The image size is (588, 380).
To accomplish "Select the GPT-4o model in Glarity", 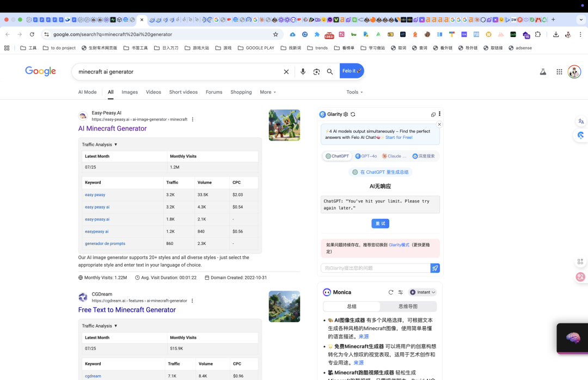I will 366,156.
